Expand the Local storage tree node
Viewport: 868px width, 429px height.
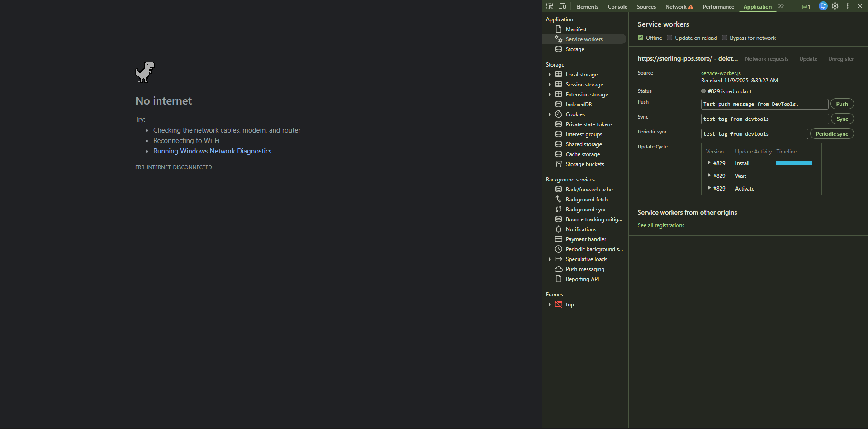(550, 75)
